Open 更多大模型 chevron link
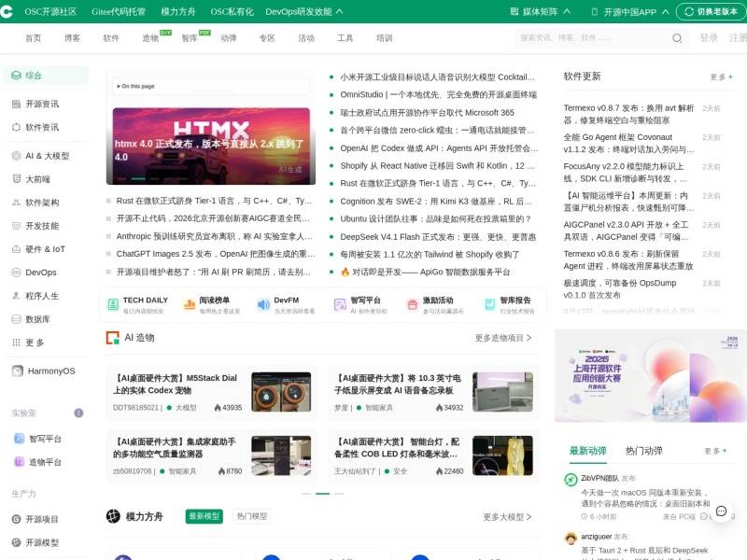The image size is (747, 560). coord(507,517)
